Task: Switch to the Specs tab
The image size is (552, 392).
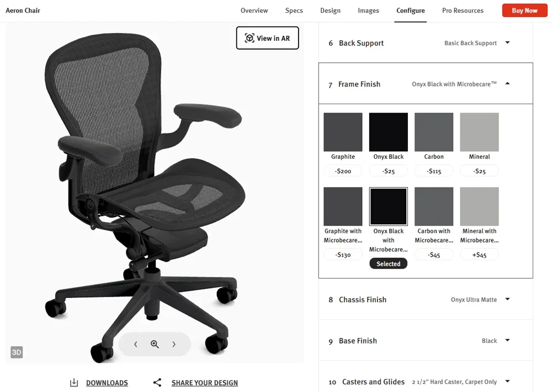Action: [x=294, y=10]
